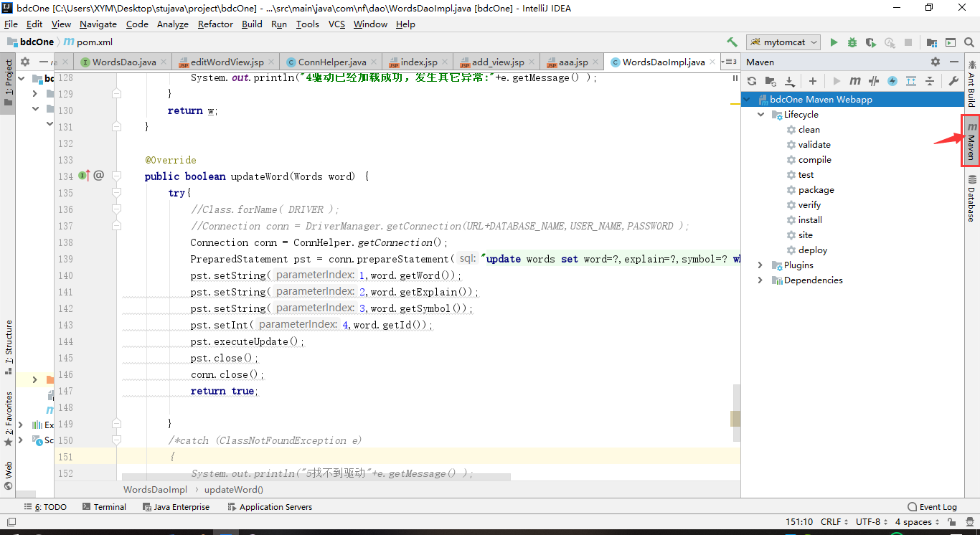
Task: Open the Java Enterprise tool window
Action: pos(176,507)
